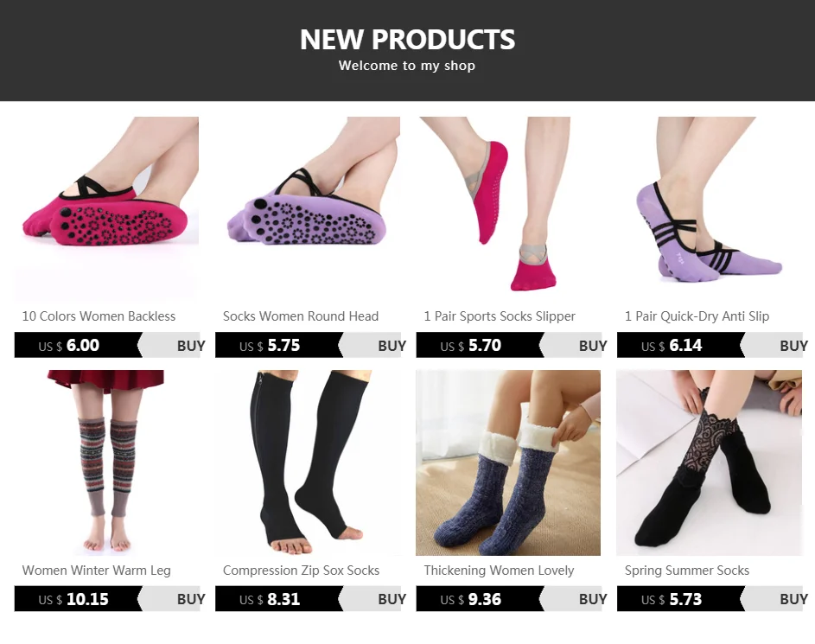View the blue fleece thickening socks photo
The width and height of the screenshot is (815, 644).
click(508, 462)
